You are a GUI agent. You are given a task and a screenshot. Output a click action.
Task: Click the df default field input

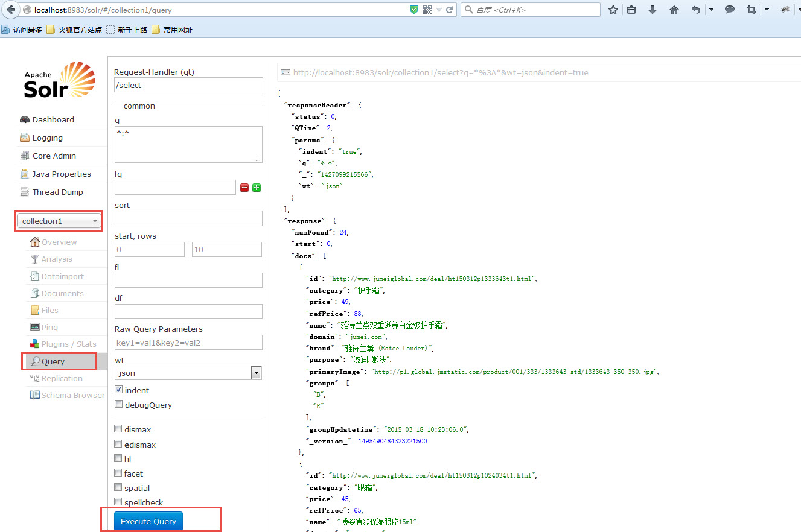click(188, 311)
